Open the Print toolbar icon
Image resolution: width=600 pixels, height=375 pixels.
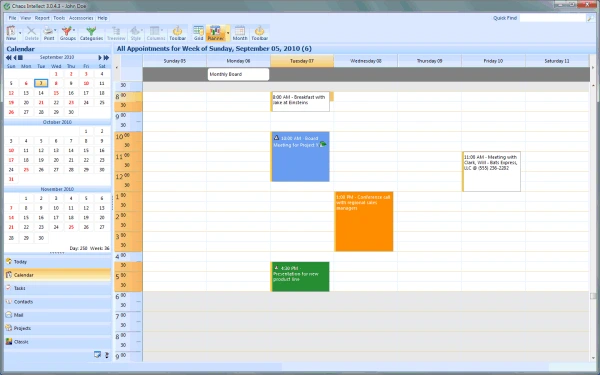coord(49,33)
